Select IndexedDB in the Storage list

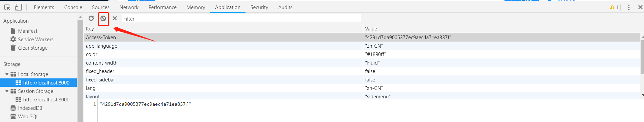[x=26, y=108]
